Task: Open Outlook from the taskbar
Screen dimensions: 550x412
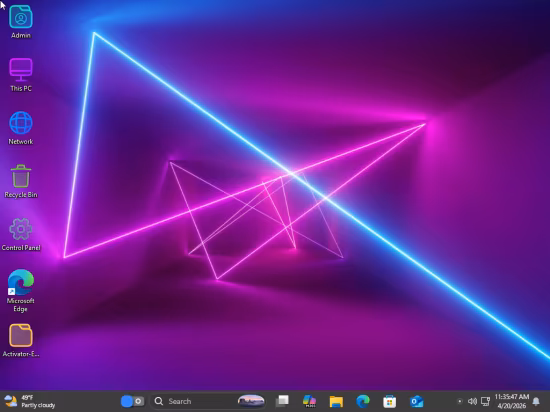Action: (x=416, y=401)
